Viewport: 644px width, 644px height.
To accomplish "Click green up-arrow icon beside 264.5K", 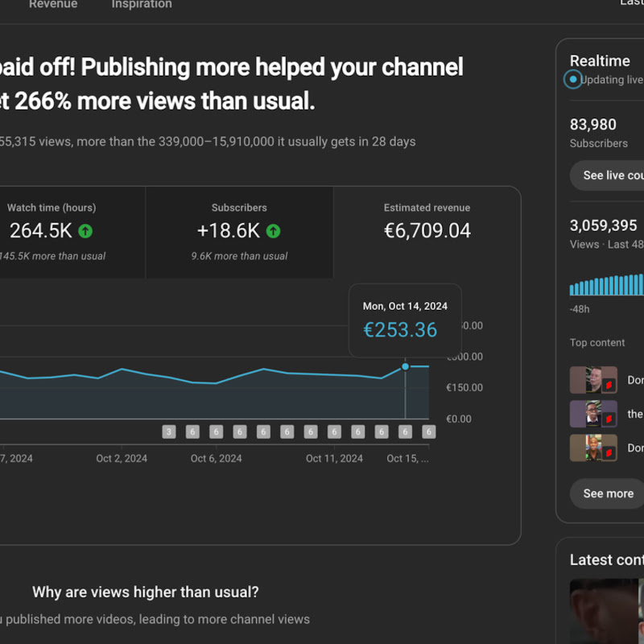I will click(85, 231).
